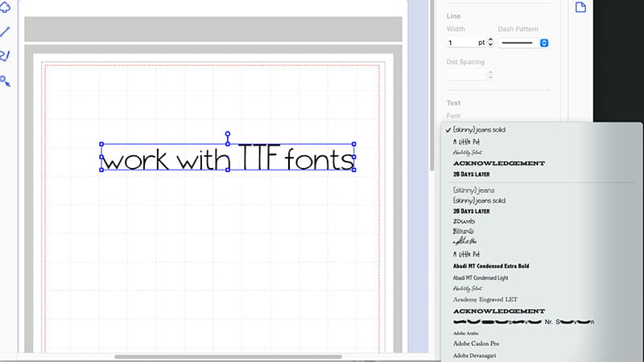
Task: Select the freehand curve drawing tool
Action: coord(6,56)
